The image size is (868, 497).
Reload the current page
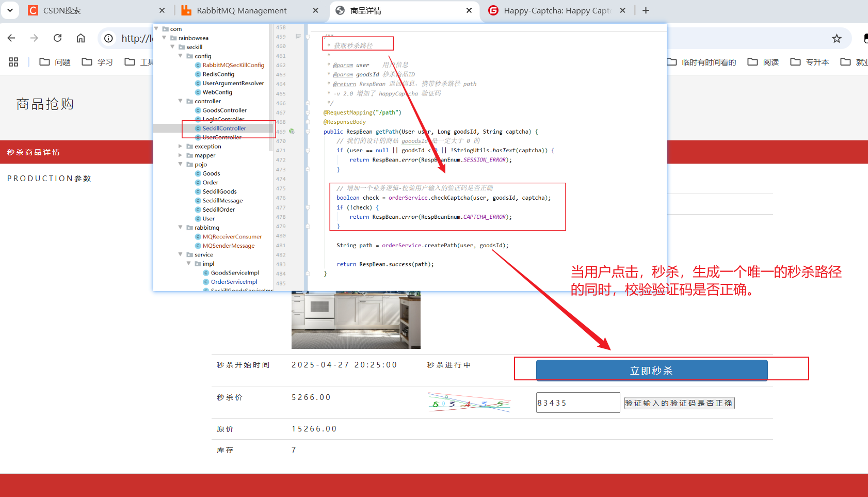coord(58,38)
